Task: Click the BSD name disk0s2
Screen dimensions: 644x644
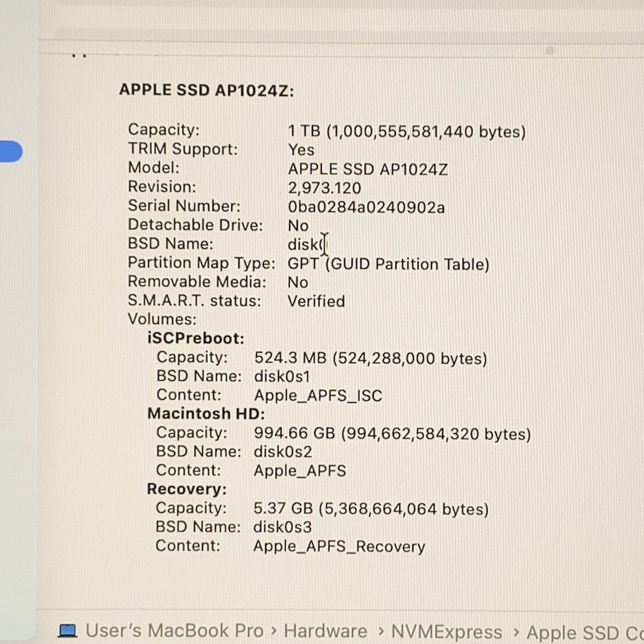Action: (x=283, y=452)
